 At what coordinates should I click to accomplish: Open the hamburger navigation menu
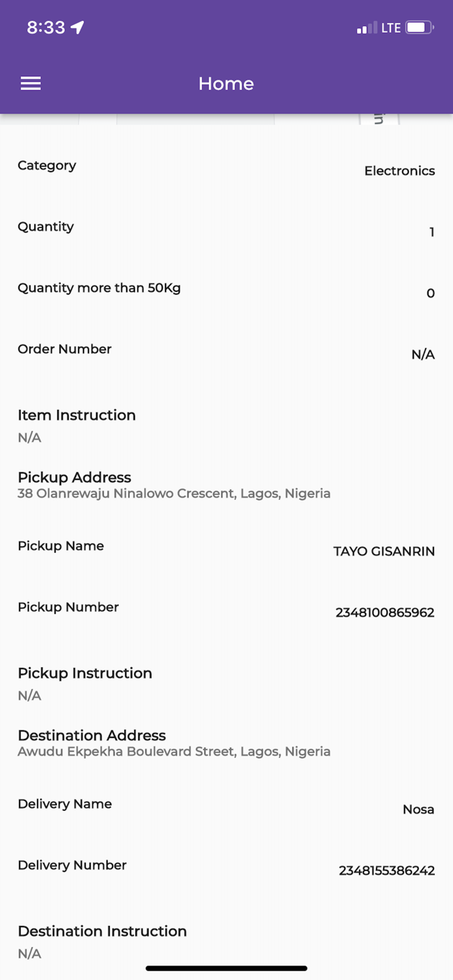click(31, 84)
